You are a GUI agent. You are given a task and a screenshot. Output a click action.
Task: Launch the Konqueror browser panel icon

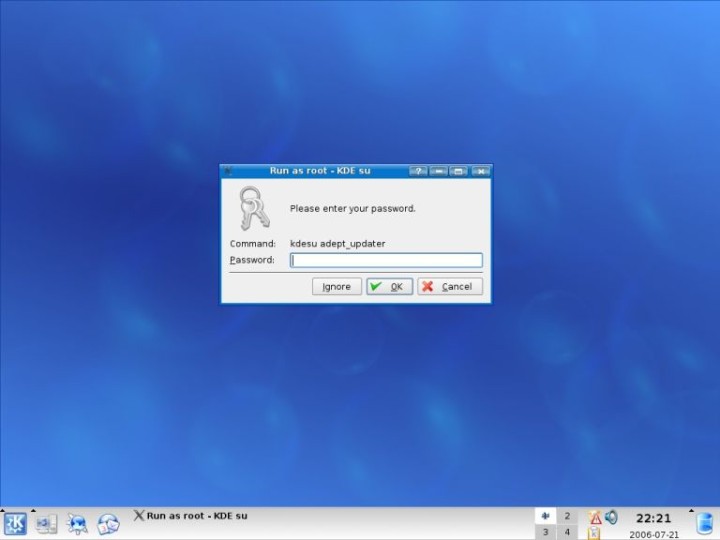click(77, 524)
